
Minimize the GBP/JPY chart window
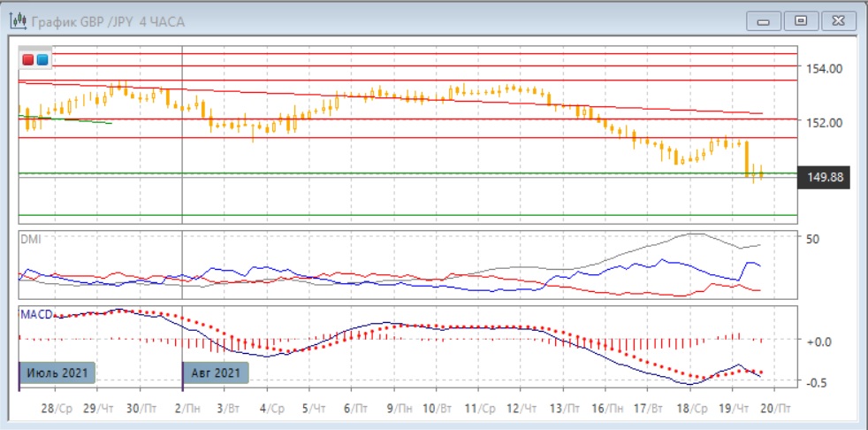point(764,21)
